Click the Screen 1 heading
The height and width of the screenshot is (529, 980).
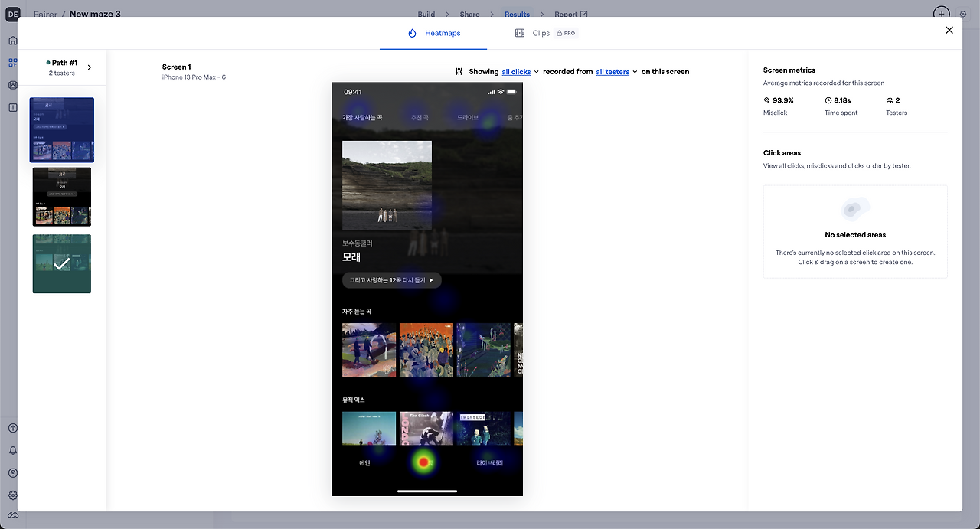177,67
